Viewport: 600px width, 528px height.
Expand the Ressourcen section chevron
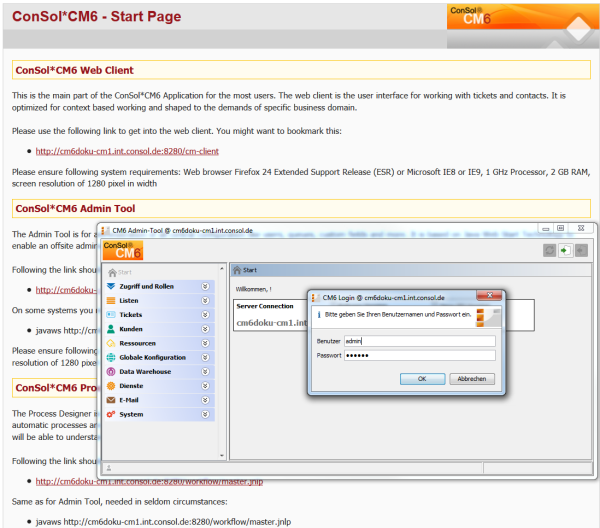205,343
